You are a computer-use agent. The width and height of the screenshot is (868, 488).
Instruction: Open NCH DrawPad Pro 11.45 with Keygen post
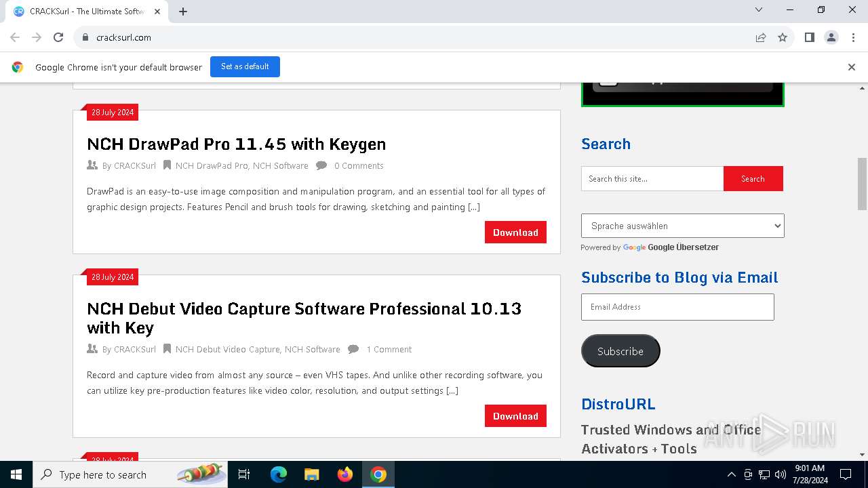point(236,144)
